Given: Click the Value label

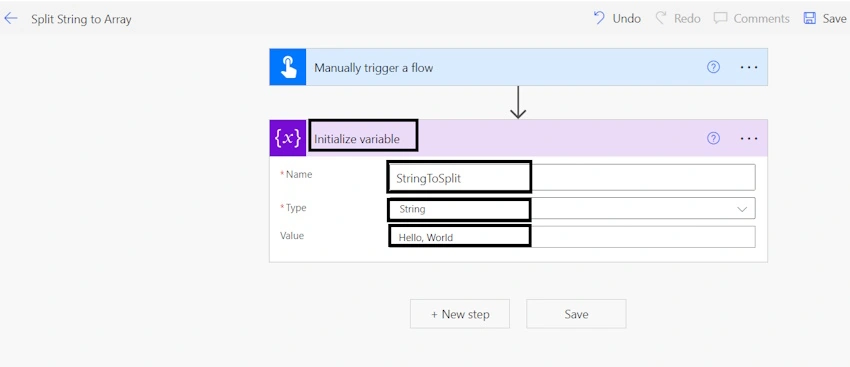Looking at the screenshot, I should coord(292,236).
